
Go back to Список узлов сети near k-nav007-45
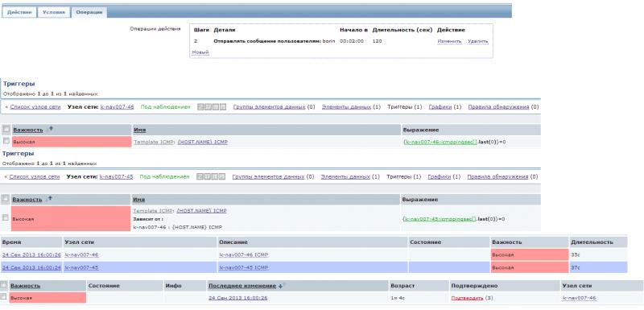tap(34, 176)
